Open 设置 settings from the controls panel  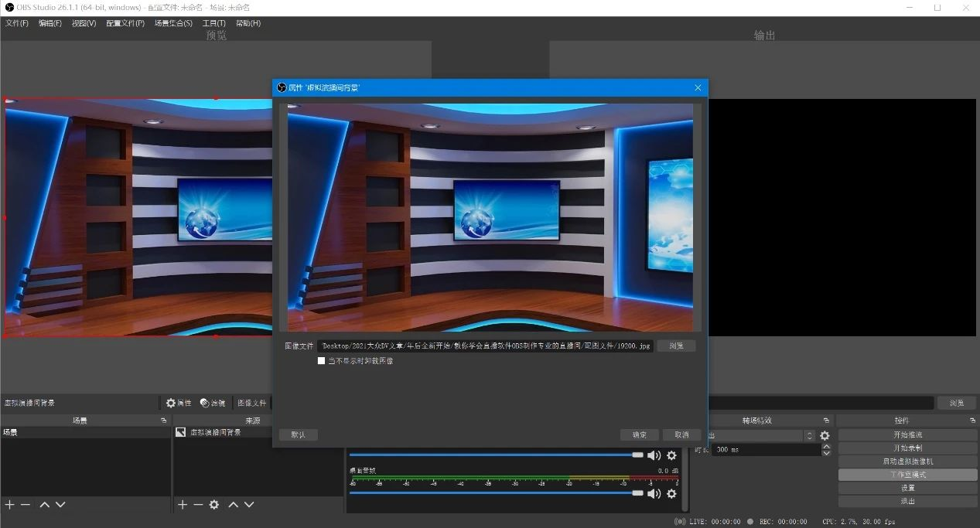[x=907, y=488]
